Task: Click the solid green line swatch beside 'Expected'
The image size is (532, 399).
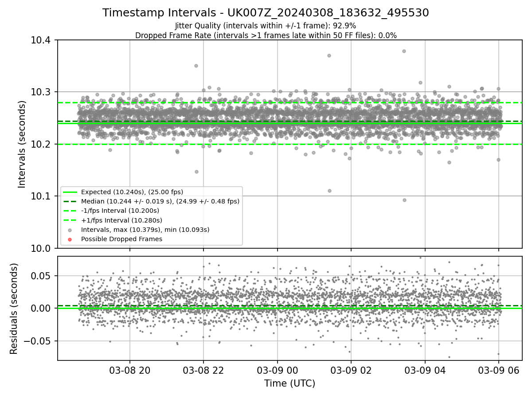Action: (x=70, y=192)
